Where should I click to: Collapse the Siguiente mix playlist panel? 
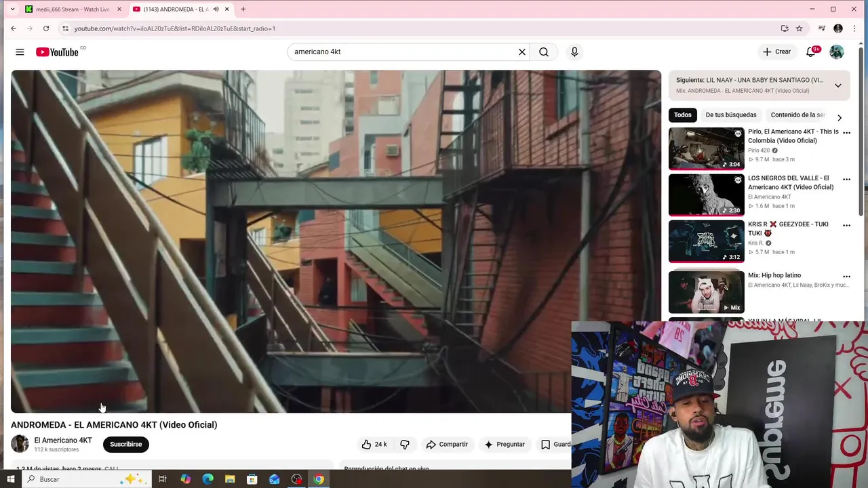point(838,85)
